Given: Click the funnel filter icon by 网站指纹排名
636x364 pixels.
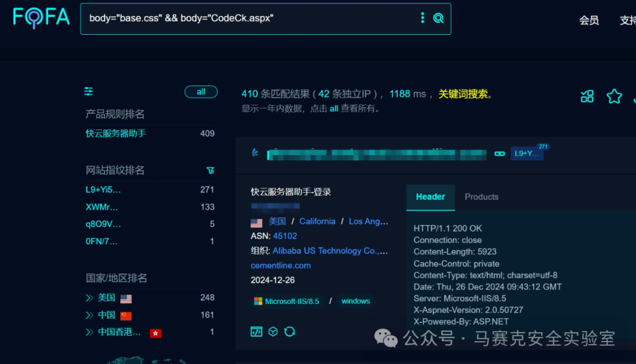Looking at the screenshot, I should point(210,170).
